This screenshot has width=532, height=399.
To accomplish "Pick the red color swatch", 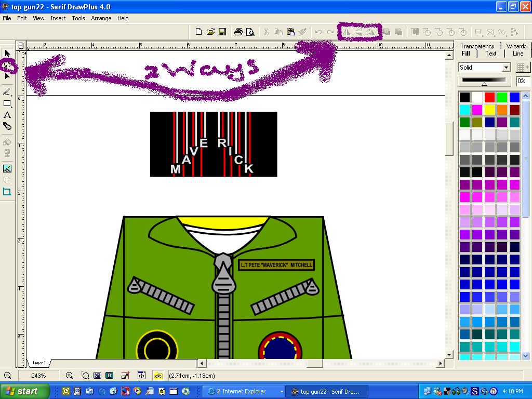I will point(488,97).
